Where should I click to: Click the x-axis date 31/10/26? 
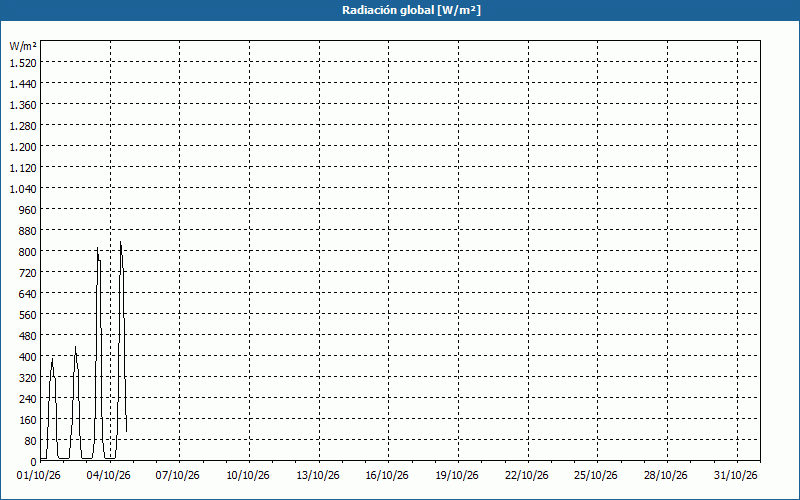point(736,476)
